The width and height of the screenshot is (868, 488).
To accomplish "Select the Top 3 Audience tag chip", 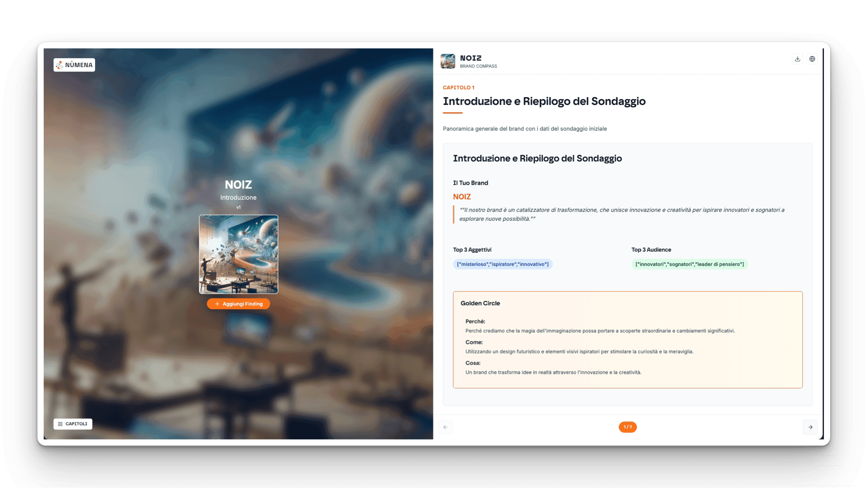I will tap(690, 264).
